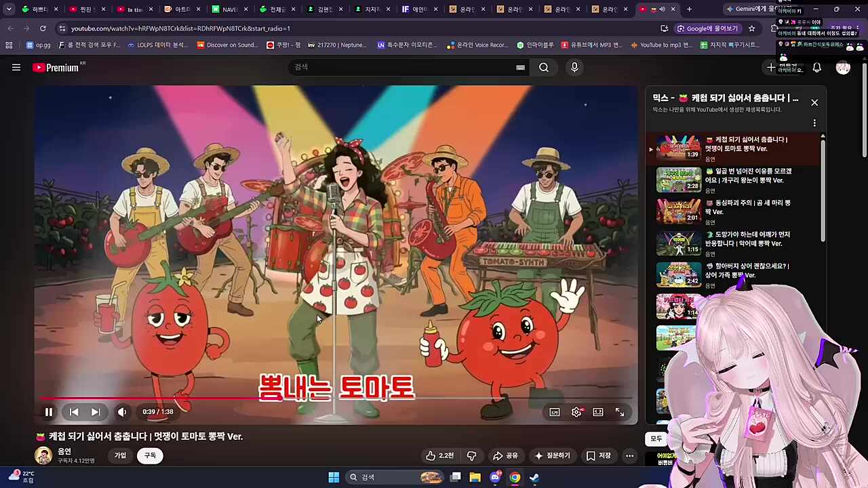Viewport: 868px width, 488px height.
Task: Go back in browser history
Action: click(10, 28)
